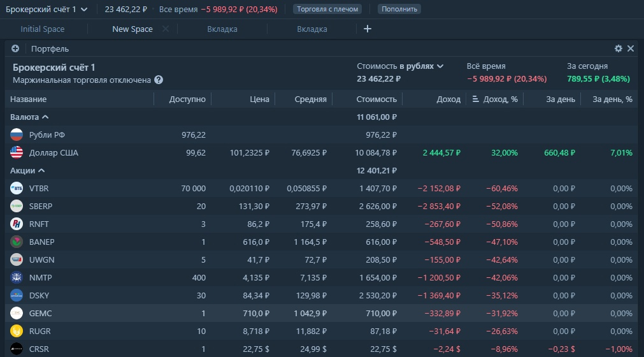Image resolution: width=644 pixels, height=357 pixels.
Task: Click the VTBR logo icon
Action: click(17, 188)
